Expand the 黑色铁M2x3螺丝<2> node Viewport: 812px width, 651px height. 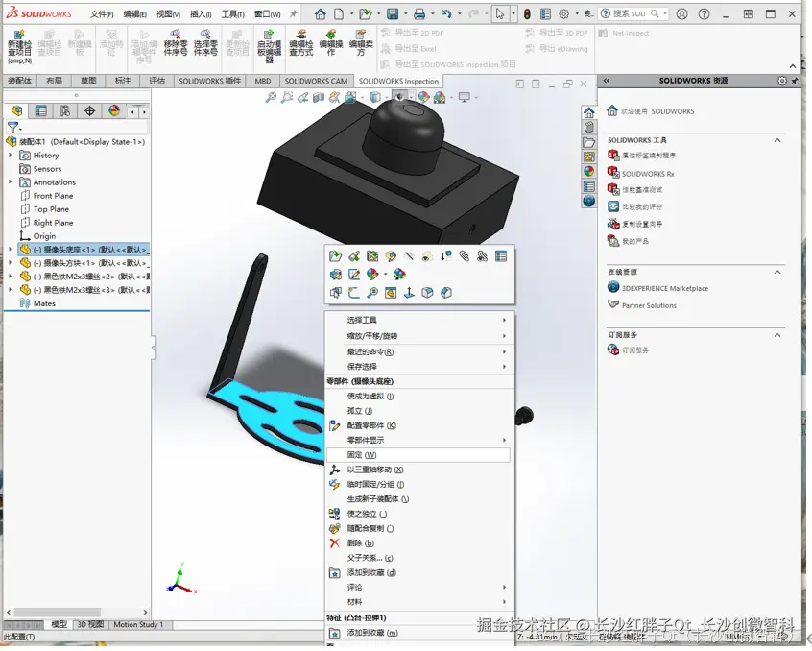10,276
